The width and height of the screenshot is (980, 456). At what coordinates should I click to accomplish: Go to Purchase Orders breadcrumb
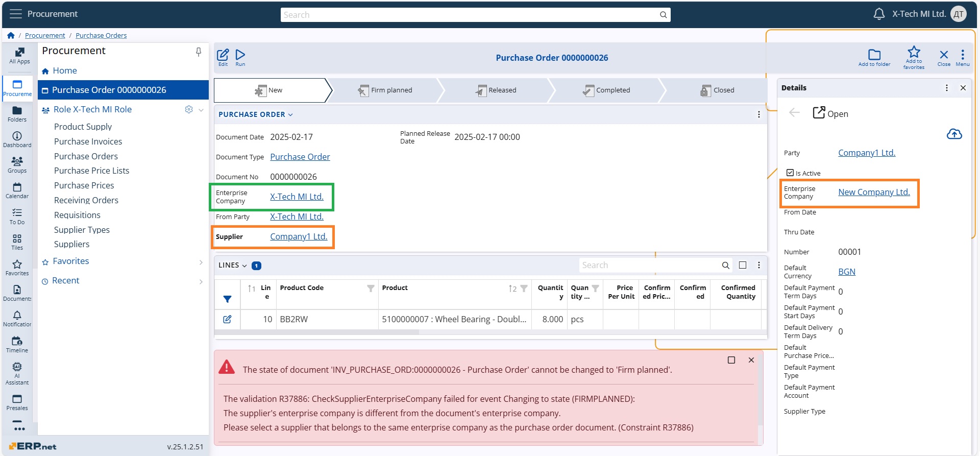tap(101, 35)
